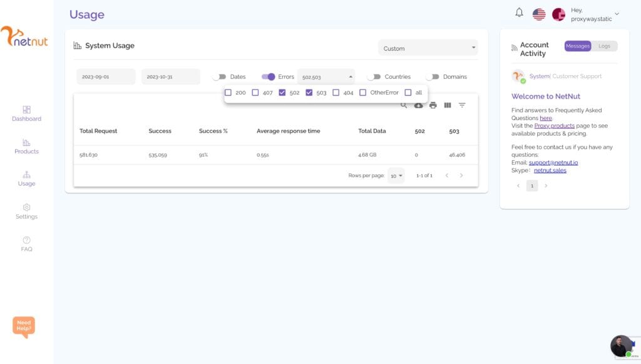The image size is (641, 364).
Task: Select the all errors checkbox
Action: [408, 92]
